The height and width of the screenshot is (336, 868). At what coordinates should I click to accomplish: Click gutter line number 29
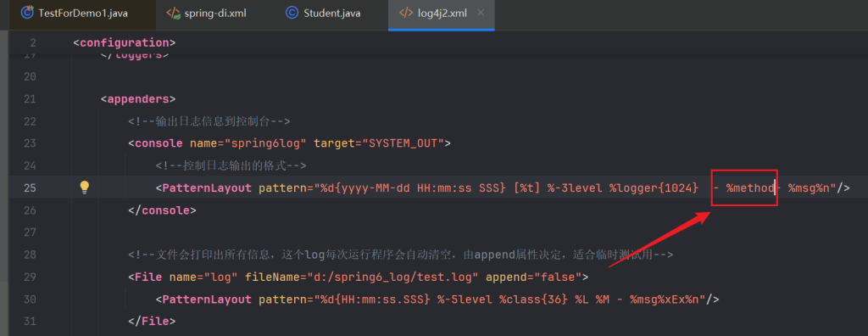pyautogui.click(x=30, y=276)
